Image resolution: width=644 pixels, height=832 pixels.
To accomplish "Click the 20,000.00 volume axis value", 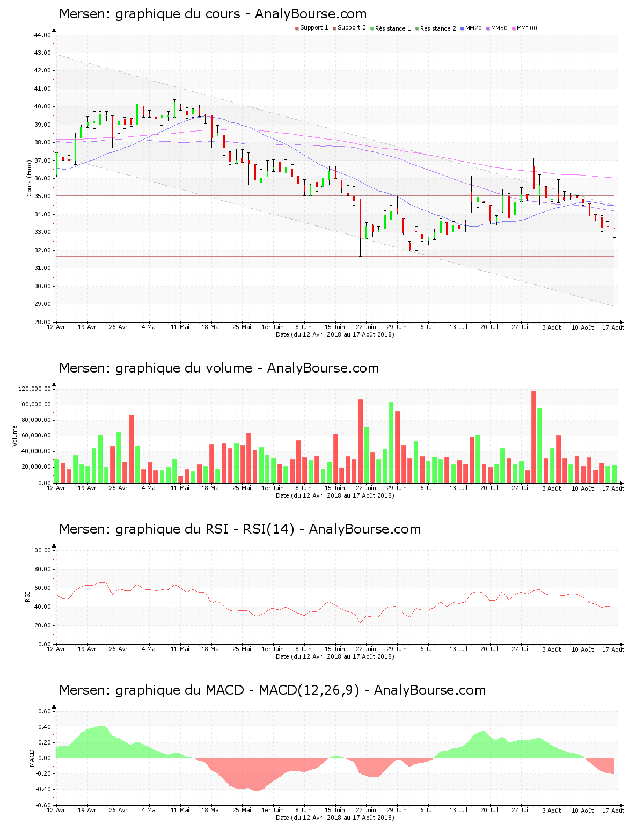I will pyautogui.click(x=36, y=467).
